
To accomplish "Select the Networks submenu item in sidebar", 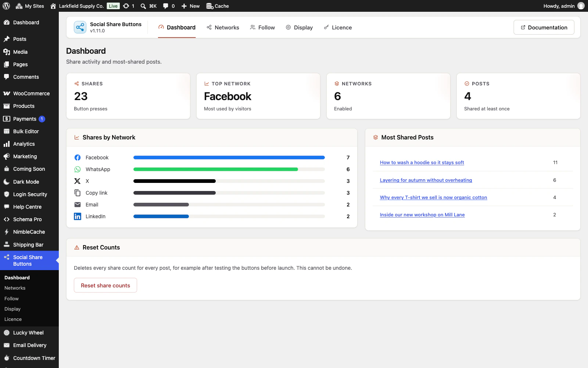I will click(x=15, y=288).
